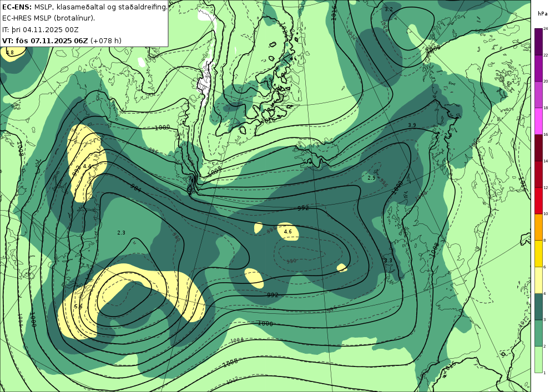Image resolution: width=555 pixels, height=392 pixels.
Task: Pick the medium green 2–3 hPa legend swatch
Action: click(x=538, y=333)
